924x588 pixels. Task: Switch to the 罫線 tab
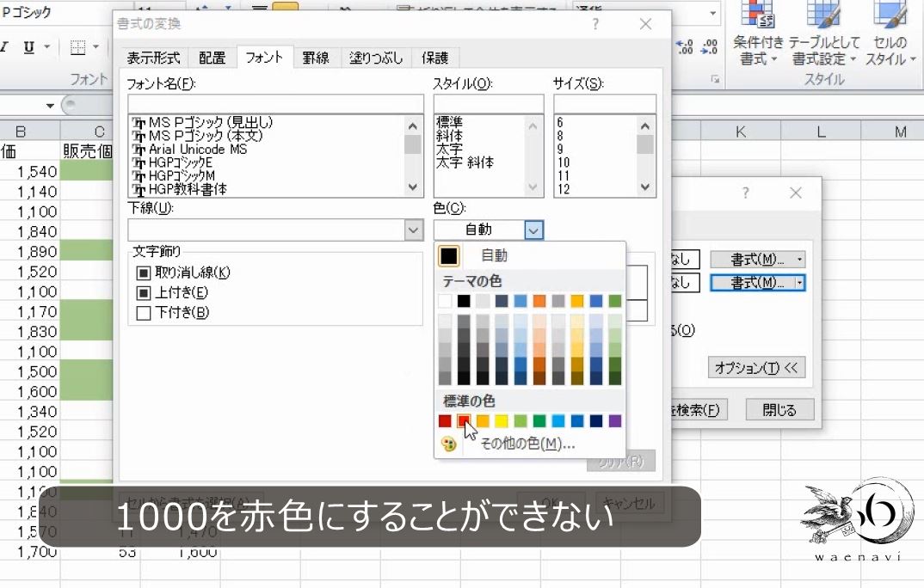pyautogui.click(x=316, y=58)
